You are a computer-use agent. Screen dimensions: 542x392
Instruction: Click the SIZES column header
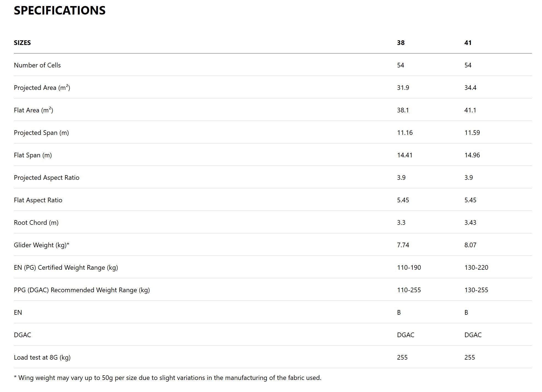pos(22,43)
